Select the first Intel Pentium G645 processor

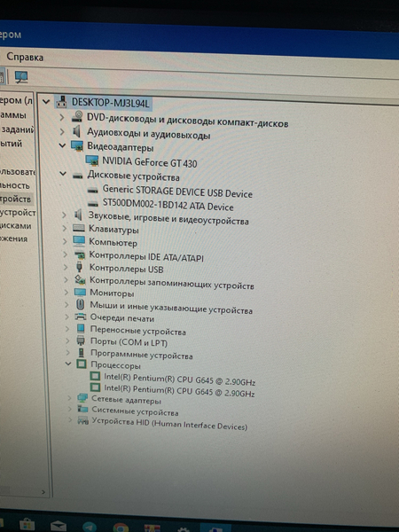179,379
